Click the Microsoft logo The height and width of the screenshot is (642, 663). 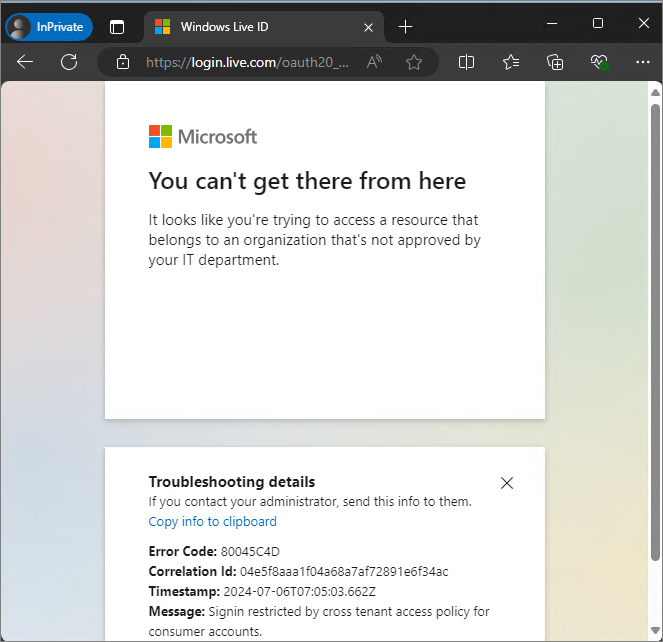(203, 137)
